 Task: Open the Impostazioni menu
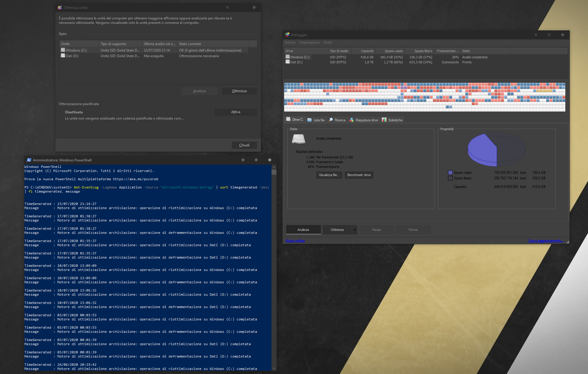309,42
